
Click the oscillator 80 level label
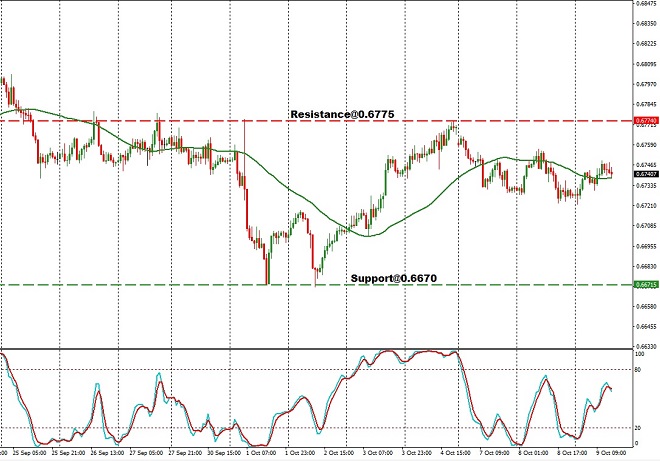point(638,370)
